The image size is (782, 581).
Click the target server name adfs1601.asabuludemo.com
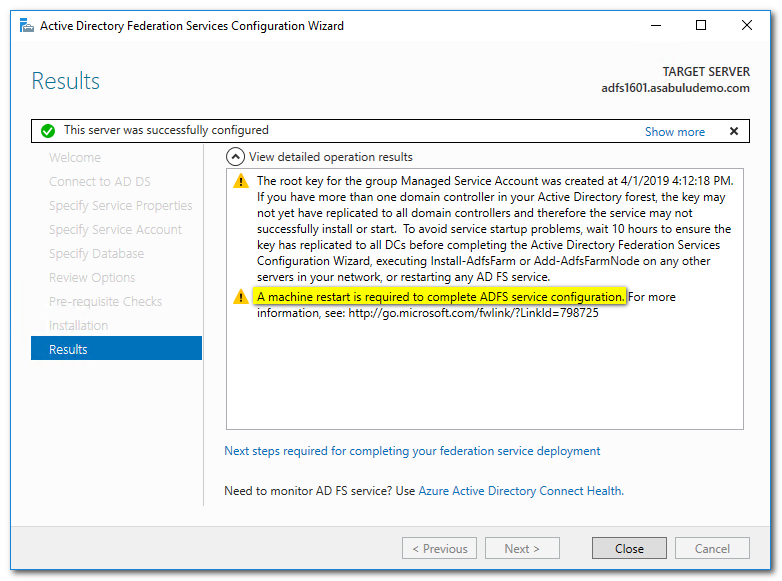(675, 88)
